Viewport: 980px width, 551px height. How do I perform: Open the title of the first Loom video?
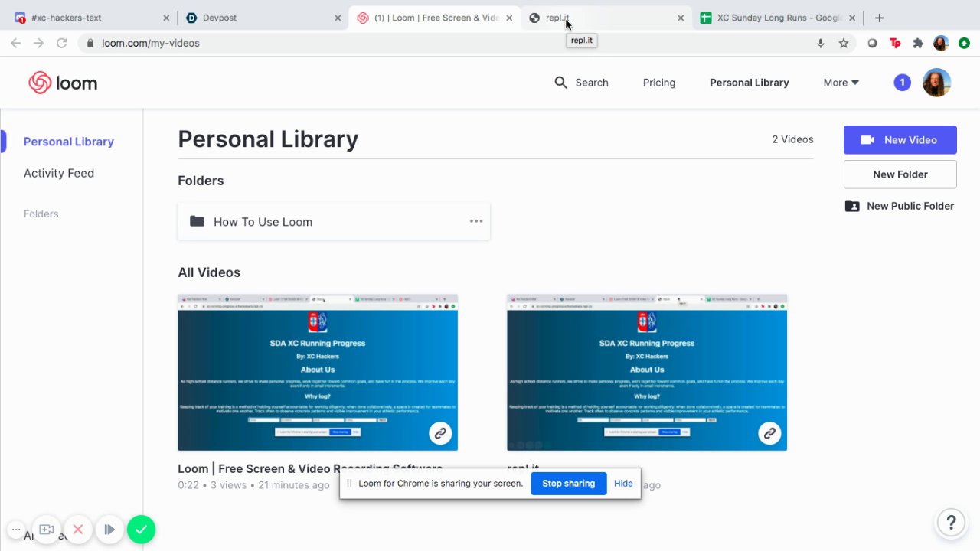point(310,468)
